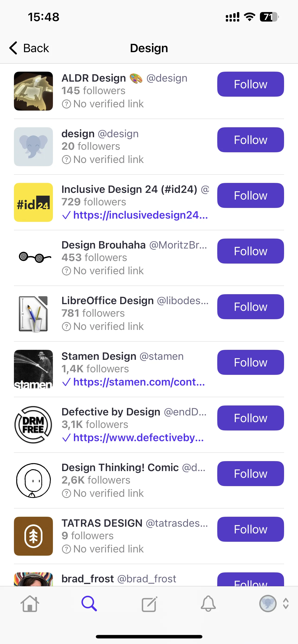This screenshot has width=298, height=644.
Task: Expand the account switcher arrows
Action: tap(286, 603)
